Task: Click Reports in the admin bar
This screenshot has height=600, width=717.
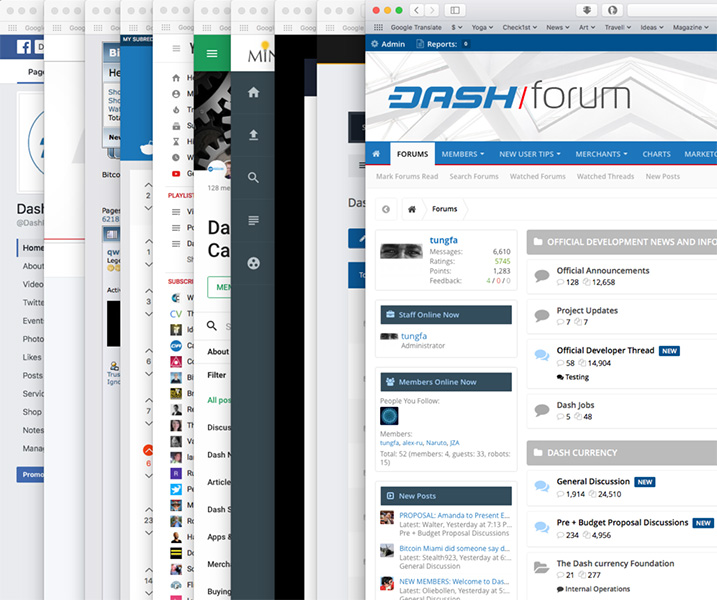Action: pyautogui.click(x=442, y=44)
